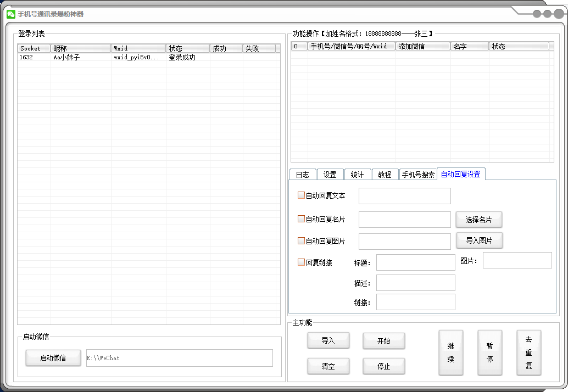Screen dimensions: 568x392
Task: Select the 自动回复设置 tab
Action: (461, 174)
